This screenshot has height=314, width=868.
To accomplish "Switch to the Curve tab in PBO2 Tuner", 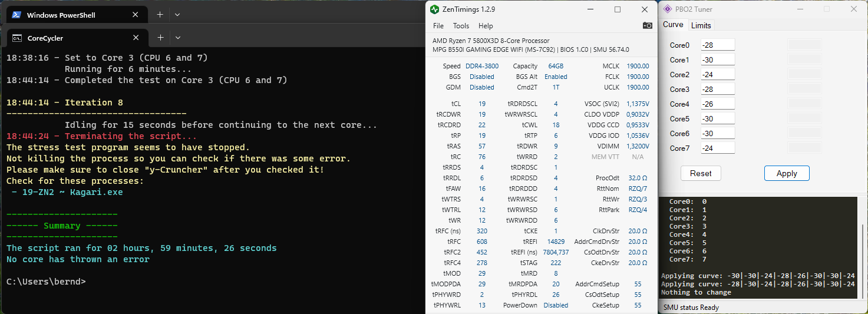I will click(673, 25).
